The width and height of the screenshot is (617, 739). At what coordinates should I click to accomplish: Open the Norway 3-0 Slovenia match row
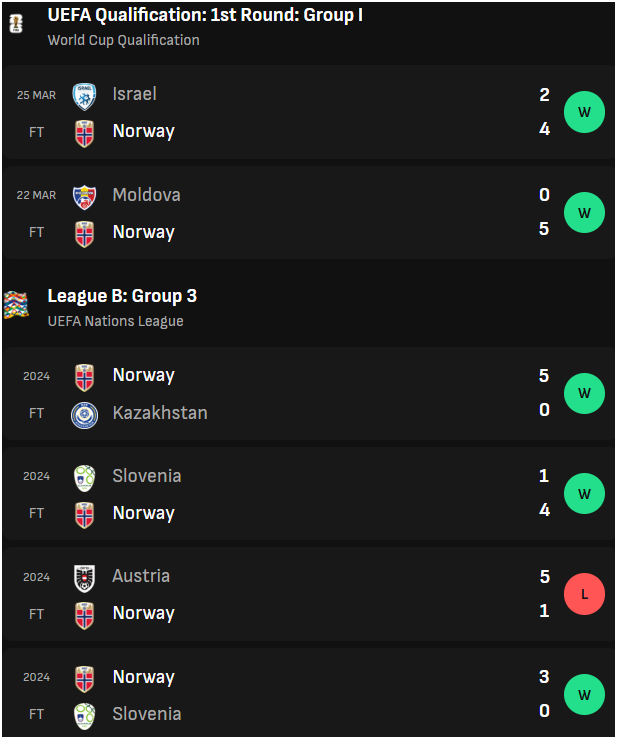coord(309,693)
